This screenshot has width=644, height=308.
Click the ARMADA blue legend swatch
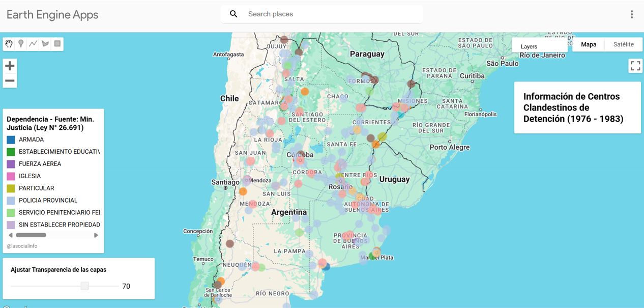(11, 139)
